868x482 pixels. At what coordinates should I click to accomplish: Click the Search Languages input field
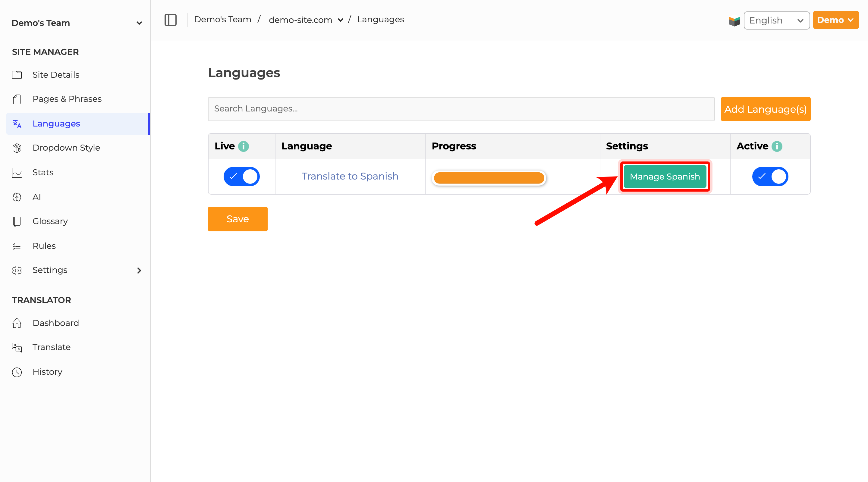click(461, 109)
